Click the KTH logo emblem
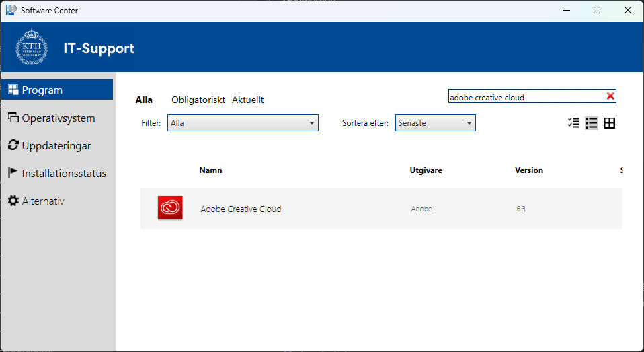 [x=32, y=47]
